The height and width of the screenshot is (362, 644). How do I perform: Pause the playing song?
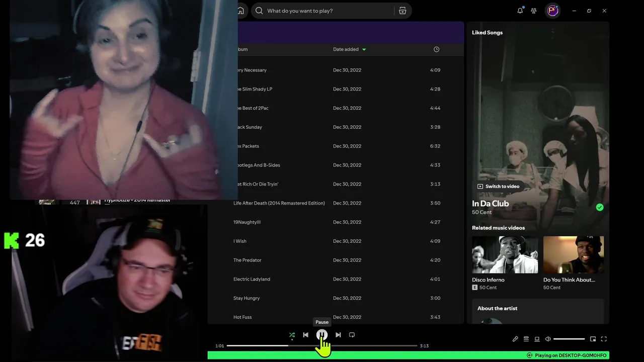click(x=322, y=335)
